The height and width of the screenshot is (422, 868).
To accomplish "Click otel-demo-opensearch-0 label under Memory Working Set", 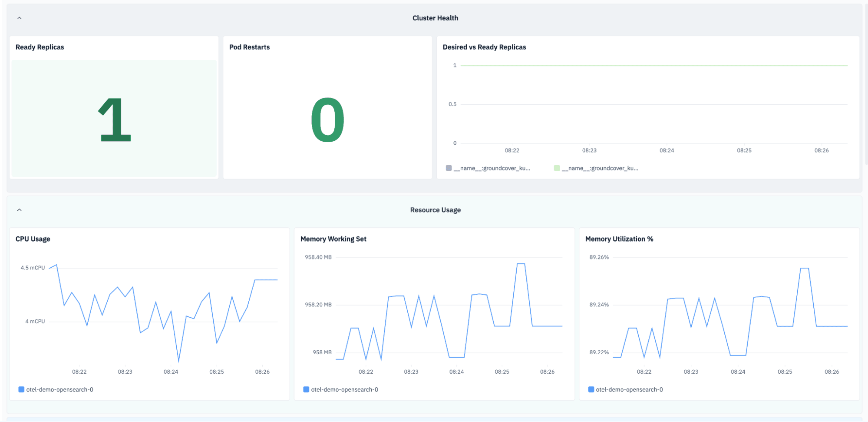I will point(344,389).
